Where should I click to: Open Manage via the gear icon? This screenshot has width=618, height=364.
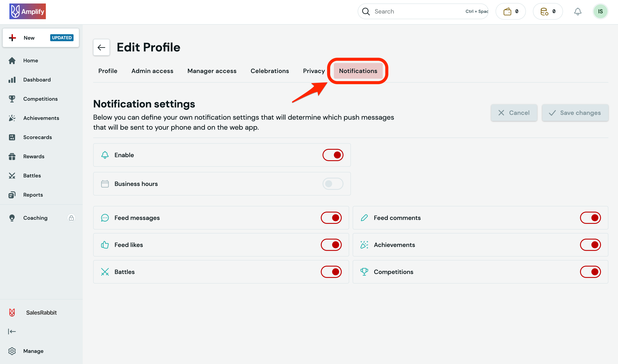(x=12, y=351)
